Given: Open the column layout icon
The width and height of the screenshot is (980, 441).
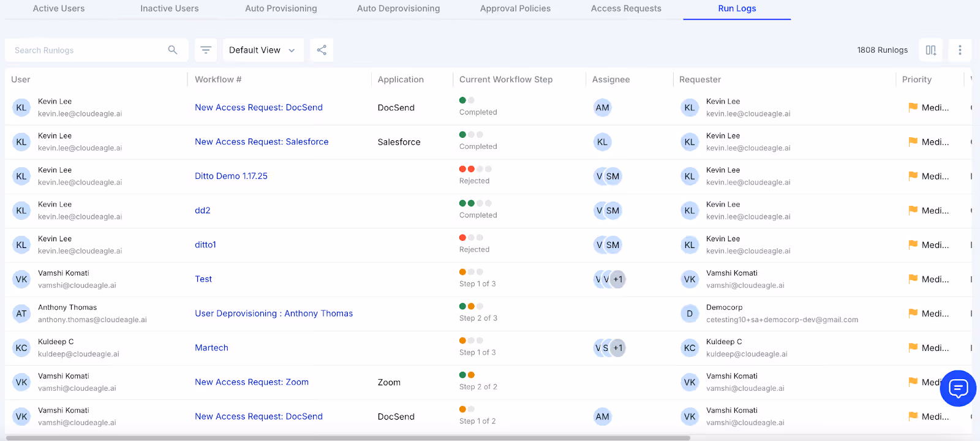Looking at the screenshot, I should pos(930,50).
